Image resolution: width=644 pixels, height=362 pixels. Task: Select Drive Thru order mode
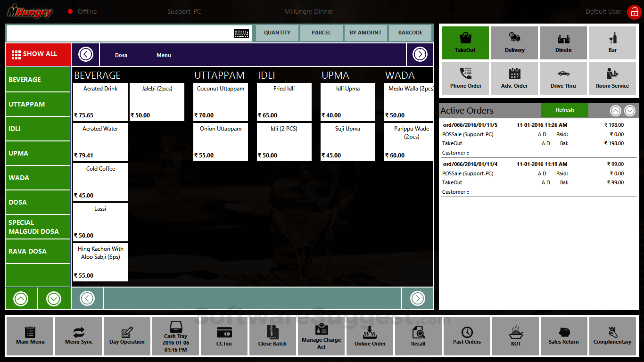tap(563, 78)
